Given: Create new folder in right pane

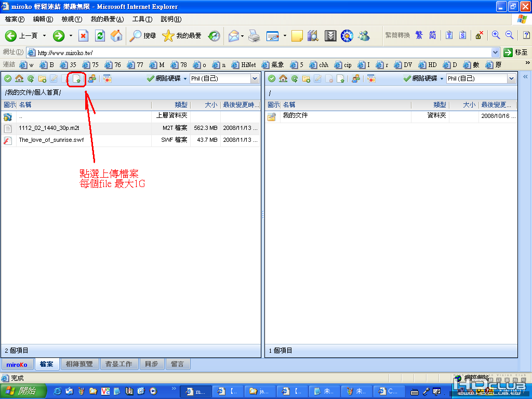Looking at the screenshot, I should (306, 79).
